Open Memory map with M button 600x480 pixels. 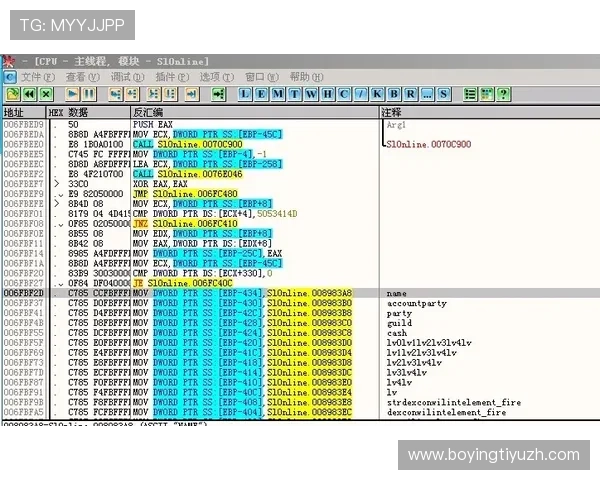point(278,93)
